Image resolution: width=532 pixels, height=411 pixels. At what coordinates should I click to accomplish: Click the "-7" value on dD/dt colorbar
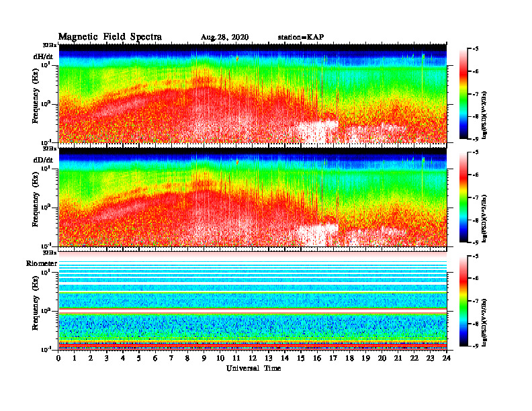[476, 197]
